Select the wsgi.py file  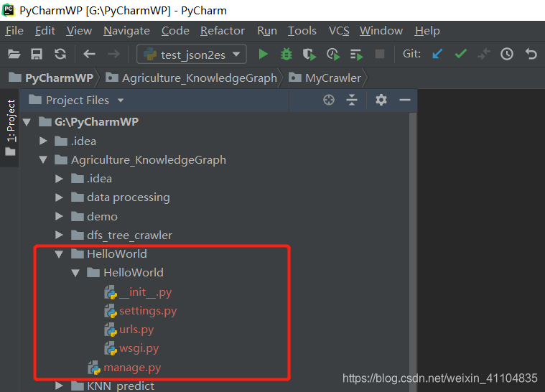pyautogui.click(x=131, y=348)
